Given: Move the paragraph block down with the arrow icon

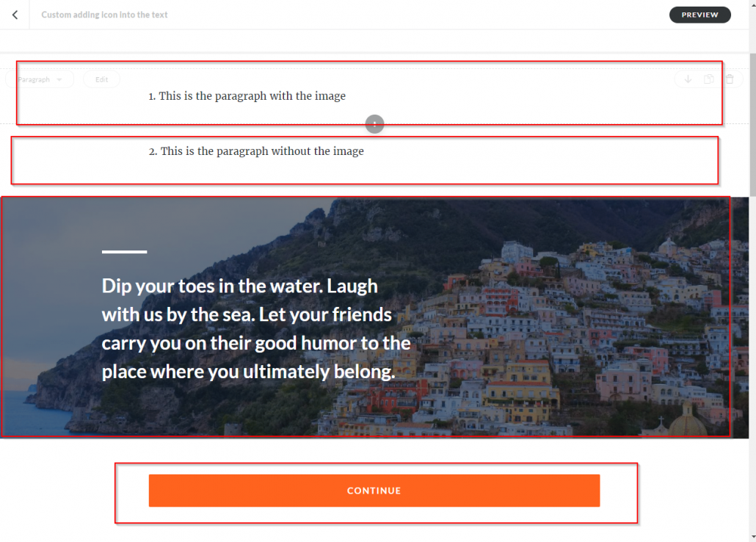Looking at the screenshot, I should pos(688,79).
